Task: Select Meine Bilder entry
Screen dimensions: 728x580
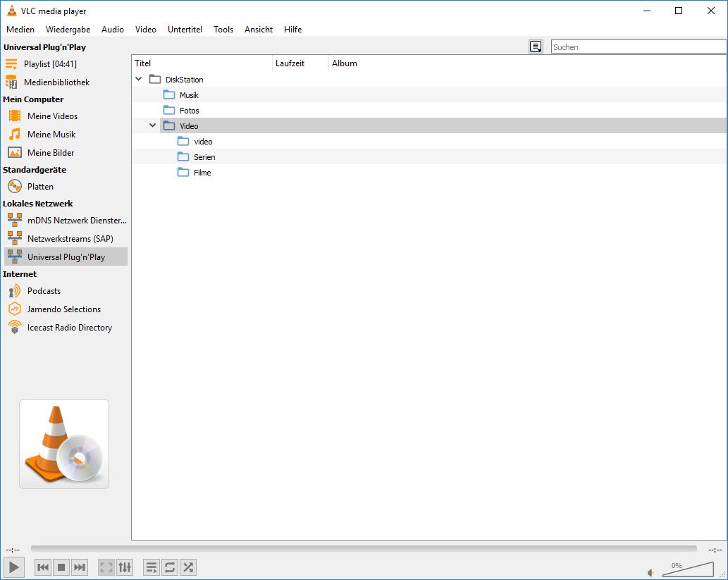Action: [x=66, y=152]
